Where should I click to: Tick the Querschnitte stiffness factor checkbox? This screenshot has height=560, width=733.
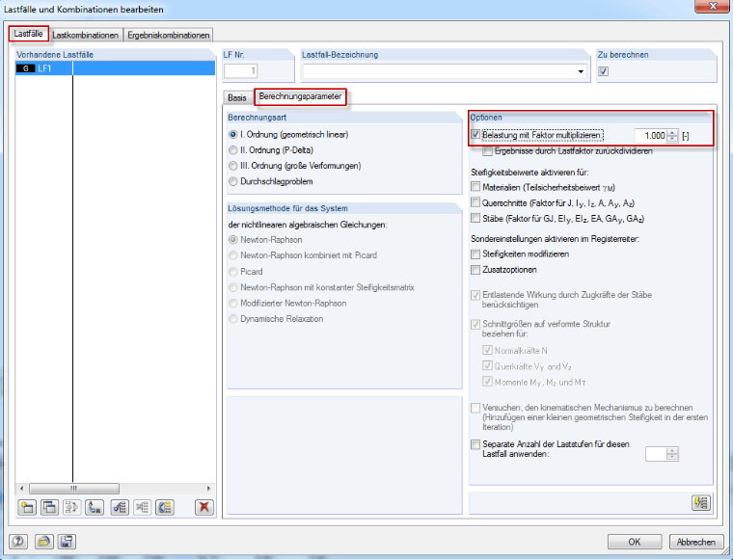click(x=475, y=202)
